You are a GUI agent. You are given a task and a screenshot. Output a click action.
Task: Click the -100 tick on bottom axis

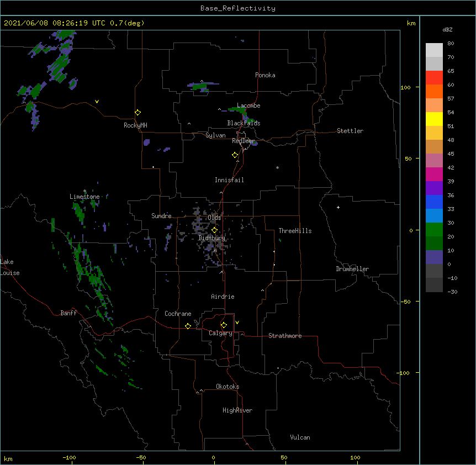click(69, 457)
